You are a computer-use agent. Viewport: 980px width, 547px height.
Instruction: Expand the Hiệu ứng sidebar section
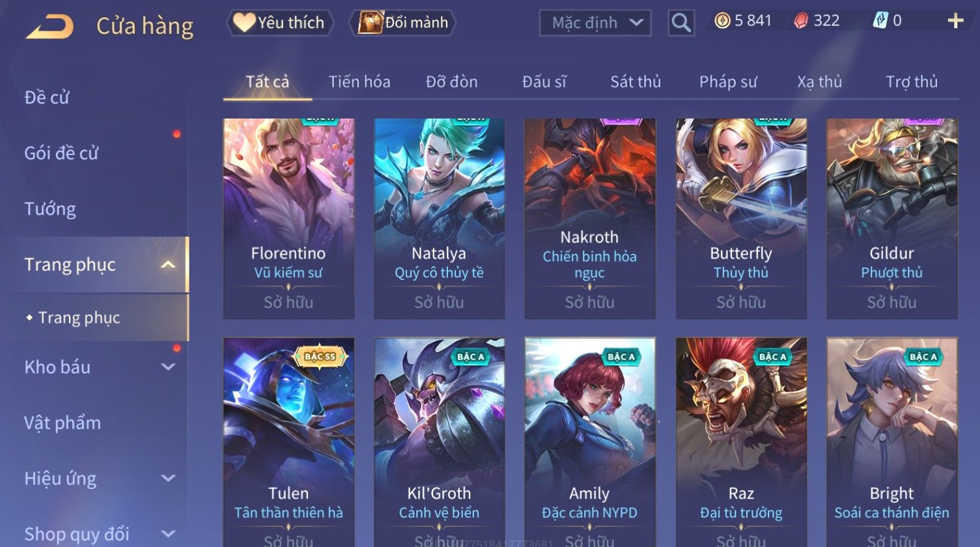(168, 479)
